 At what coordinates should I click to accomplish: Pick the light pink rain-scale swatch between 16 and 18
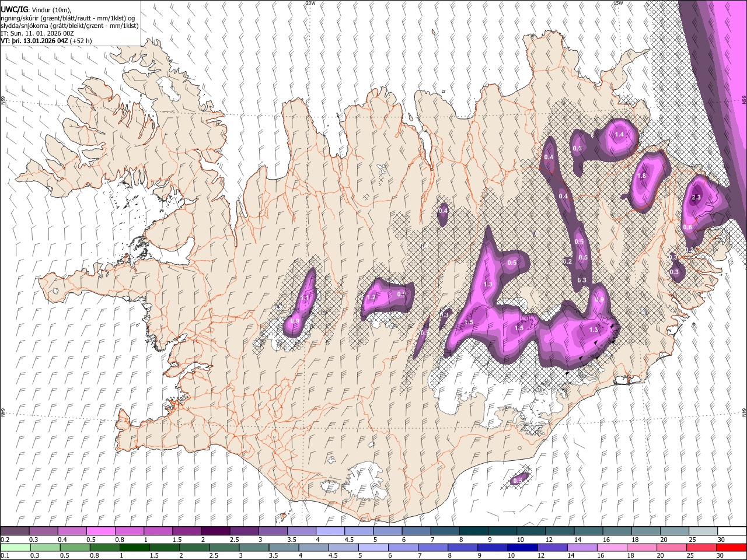click(x=612, y=547)
